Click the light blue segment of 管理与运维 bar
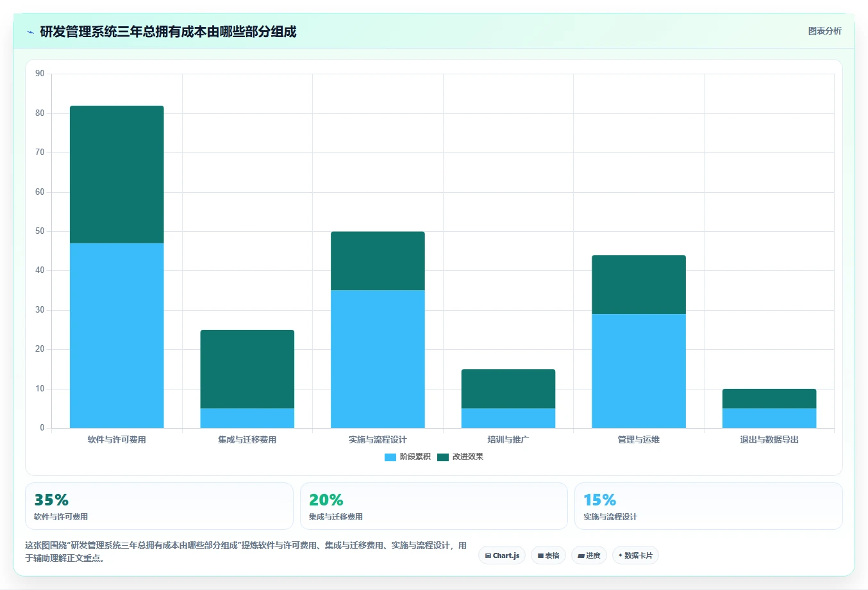 (638, 371)
